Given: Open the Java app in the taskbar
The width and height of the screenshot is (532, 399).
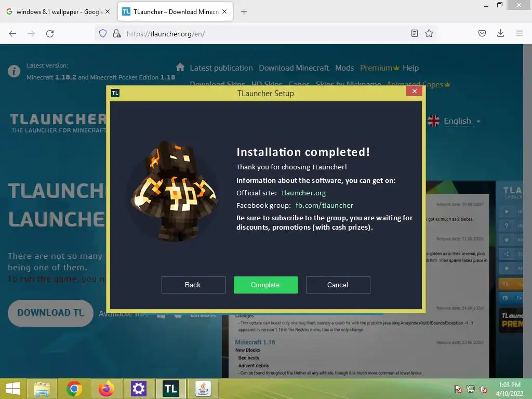Looking at the screenshot, I should click(203, 389).
